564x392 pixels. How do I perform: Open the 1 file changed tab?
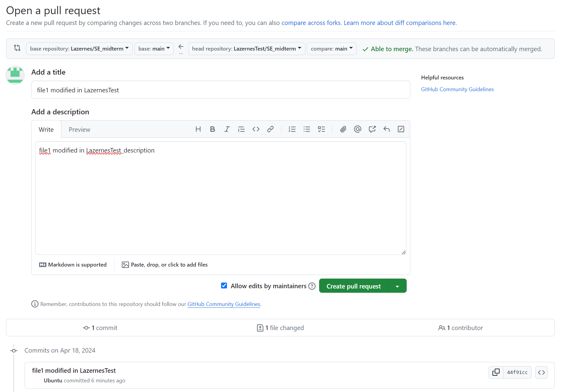tap(280, 328)
